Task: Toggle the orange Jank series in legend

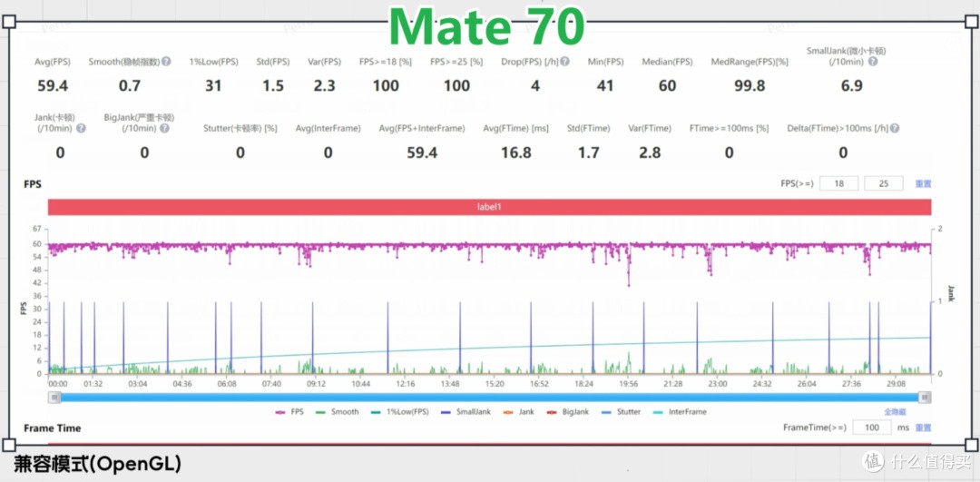Action: (x=517, y=412)
